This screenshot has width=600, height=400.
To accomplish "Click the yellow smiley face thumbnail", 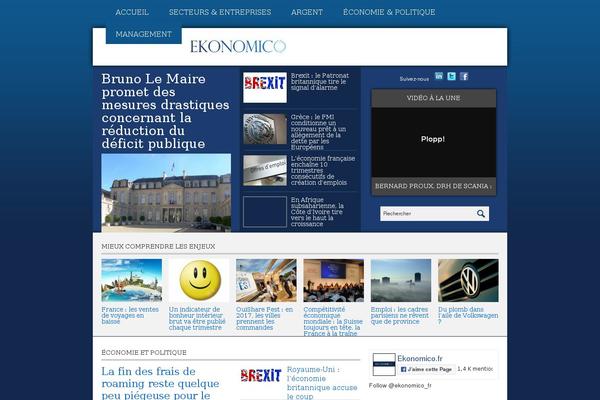I will (x=199, y=280).
